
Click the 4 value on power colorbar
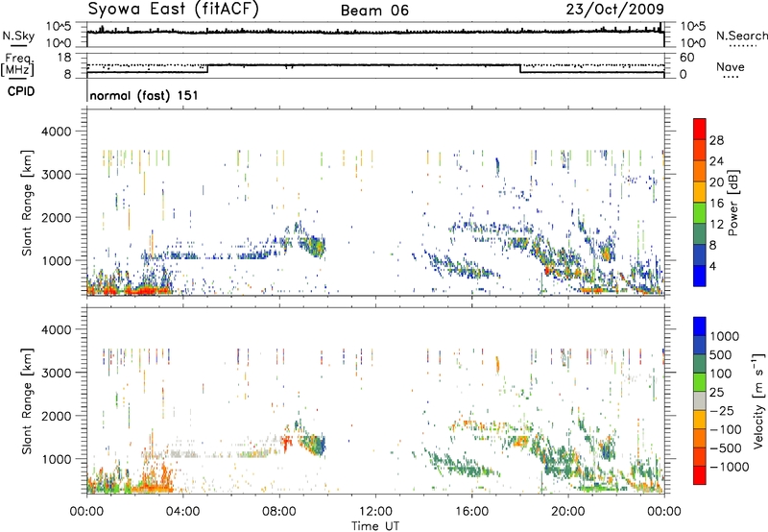713,267
